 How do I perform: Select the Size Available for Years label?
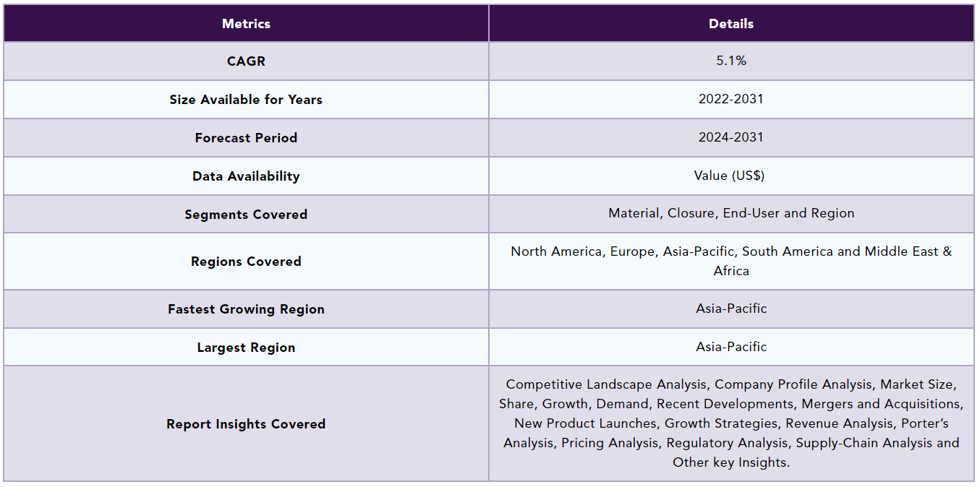(246, 100)
